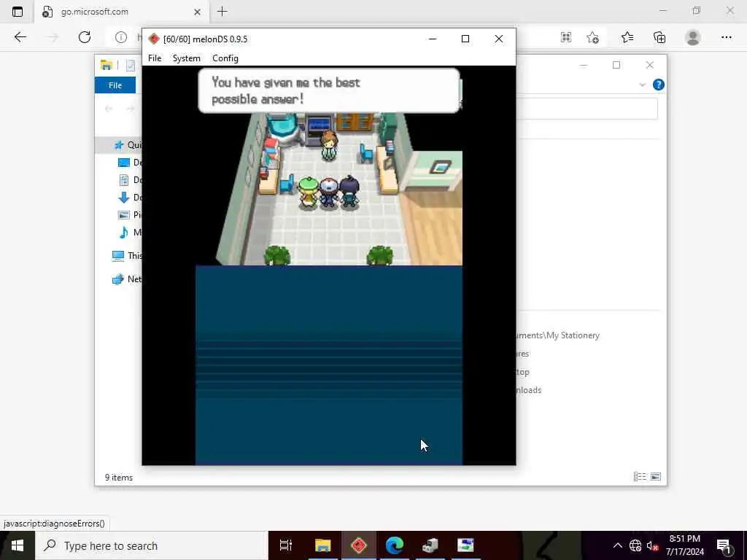Screen dimensions: 747x560
Task: Open Task View on the taskbar
Action: coord(286,545)
